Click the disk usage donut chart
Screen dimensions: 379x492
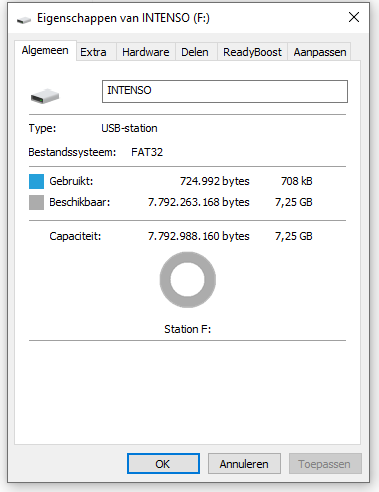pyautogui.click(x=188, y=280)
